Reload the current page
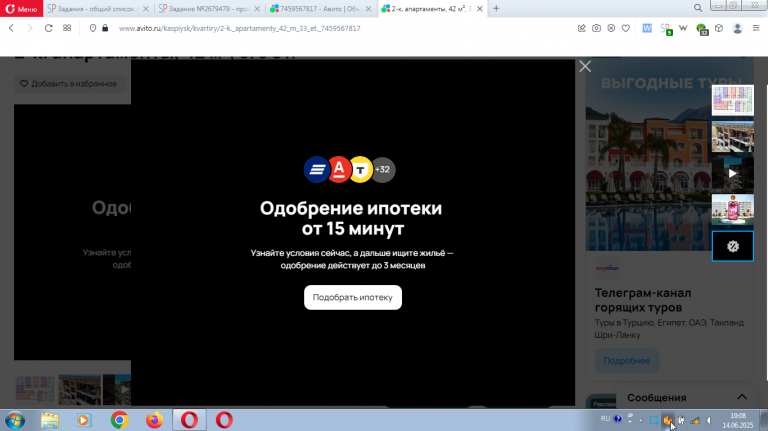The height and width of the screenshot is (431, 768). [x=48, y=28]
